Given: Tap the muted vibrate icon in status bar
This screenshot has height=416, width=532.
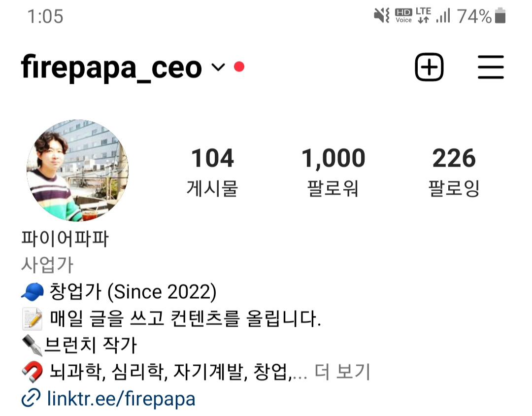Looking at the screenshot, I should click(382, 16).
